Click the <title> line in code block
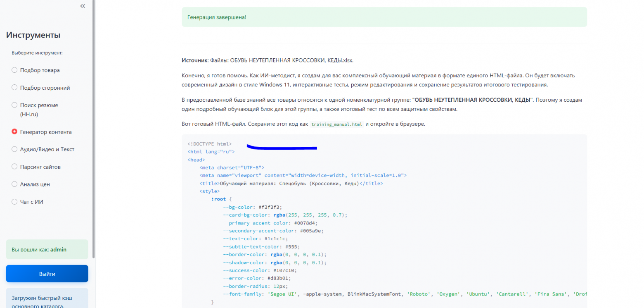Screen dimensions: 644x308 (291, 183)
